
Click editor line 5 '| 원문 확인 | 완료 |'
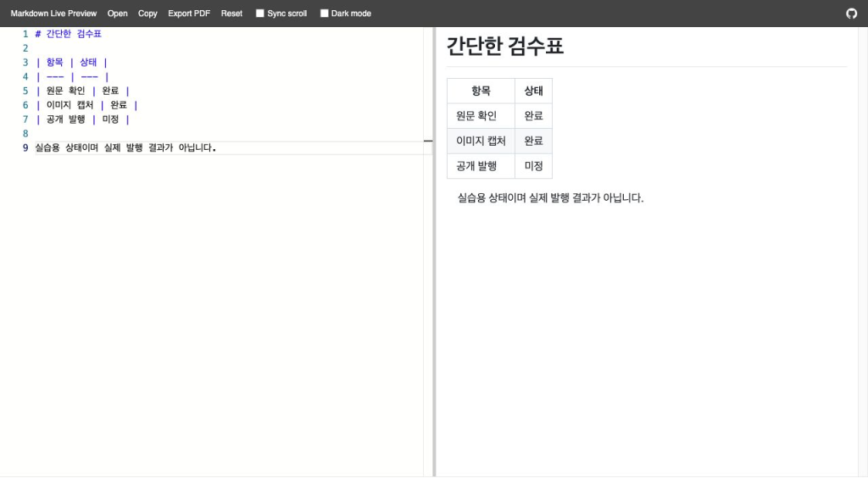(82, 91)
